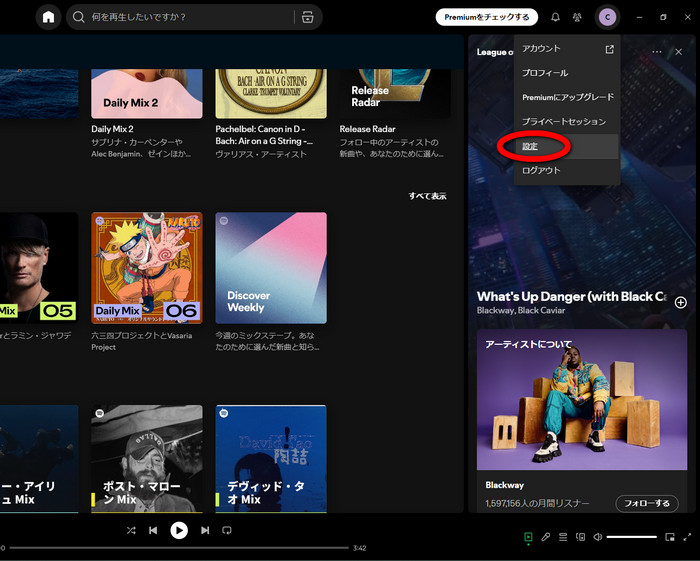The height and width of the screenshot is (561, 700).
Task: Open the friend activity icon
Action: click(577, 17)
